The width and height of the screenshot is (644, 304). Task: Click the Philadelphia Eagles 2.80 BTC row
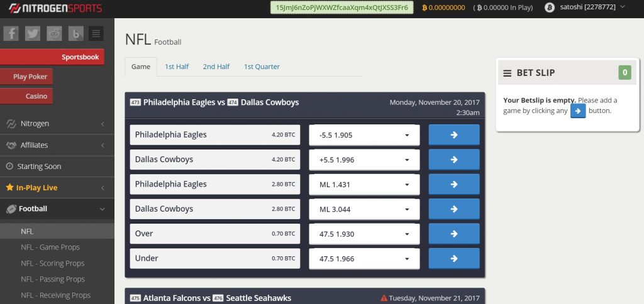point(215,184)
